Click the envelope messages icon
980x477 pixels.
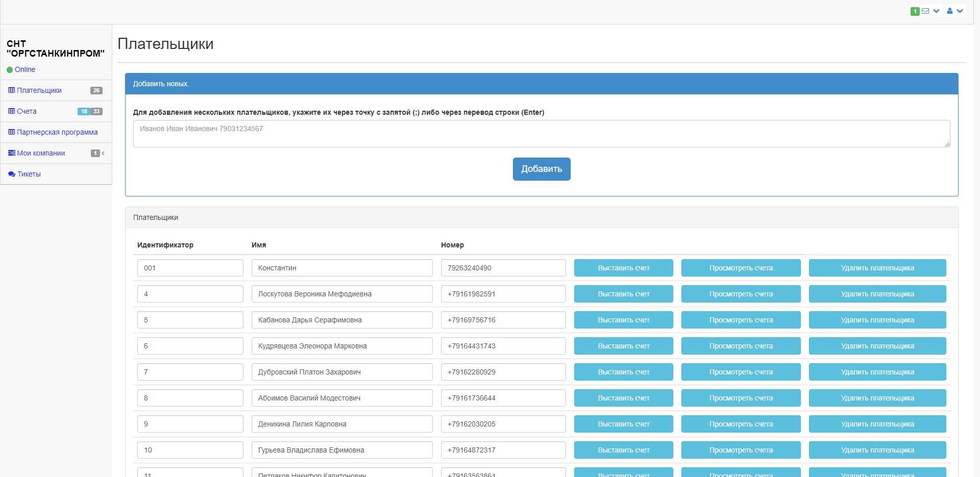click(925, 11)
